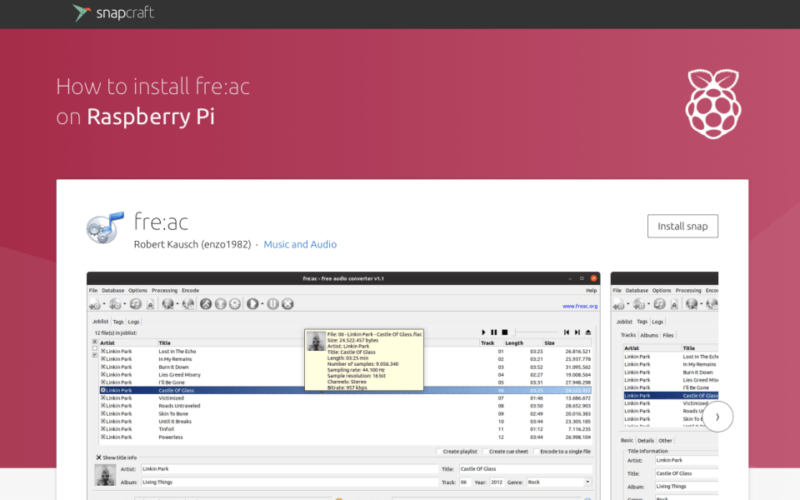800x500 pixels.
Task: Open dropdown arrow next to add files icon
Action: click(x=104, y=304)
